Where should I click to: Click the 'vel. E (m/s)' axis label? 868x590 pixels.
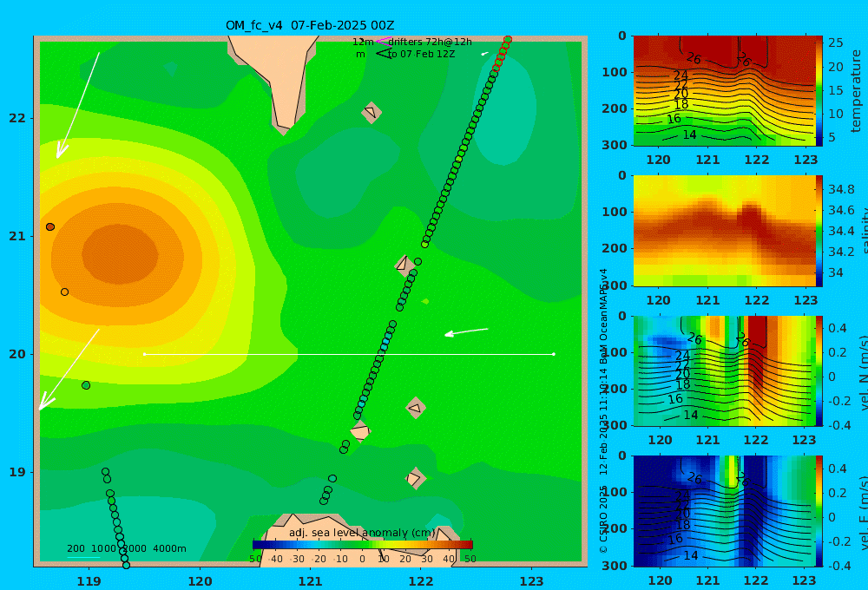click(863, 513)
